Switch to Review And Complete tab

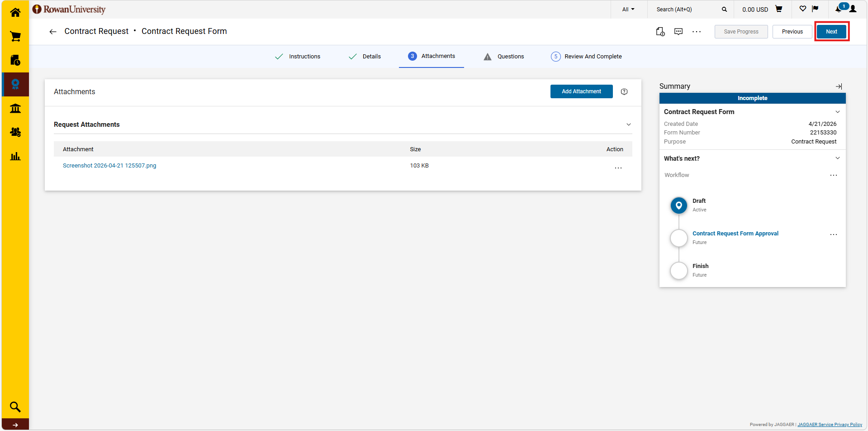click(x=586, y=57)
